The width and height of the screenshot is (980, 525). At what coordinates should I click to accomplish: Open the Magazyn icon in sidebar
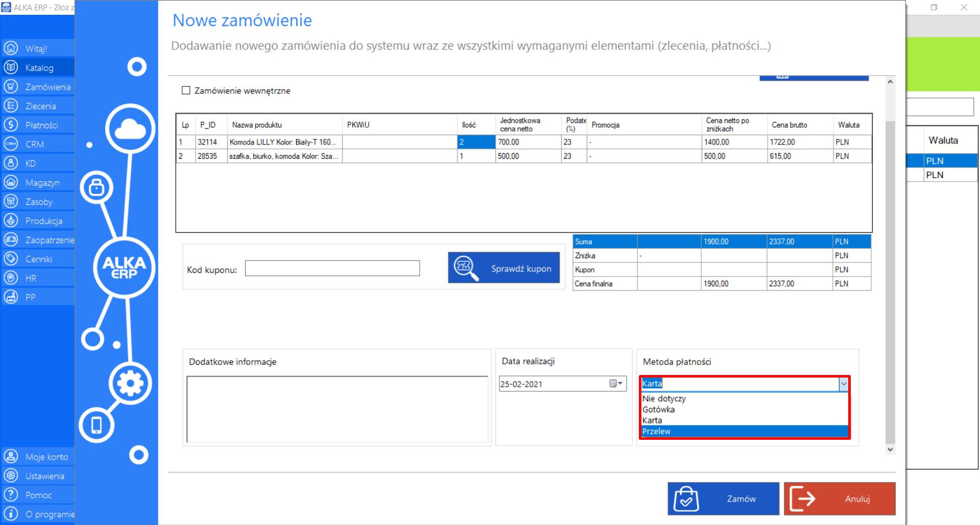pos(11,182)
